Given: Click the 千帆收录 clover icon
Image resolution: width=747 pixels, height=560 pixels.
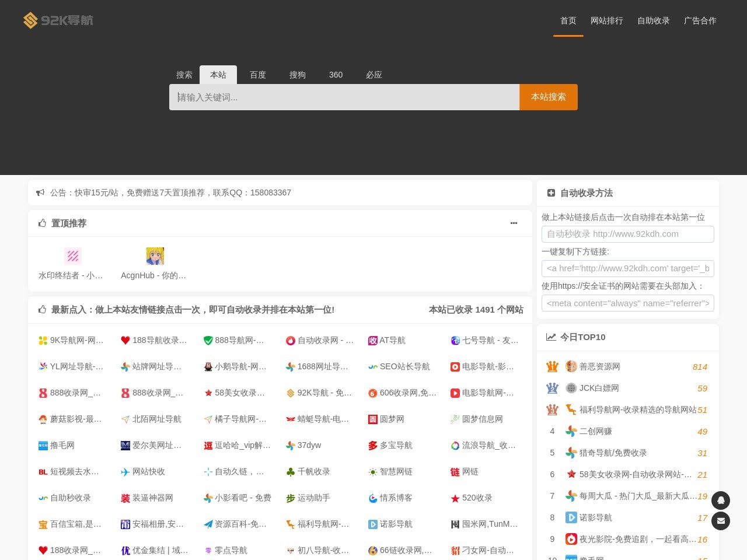Looking at the screenshot, I should 291,471.
